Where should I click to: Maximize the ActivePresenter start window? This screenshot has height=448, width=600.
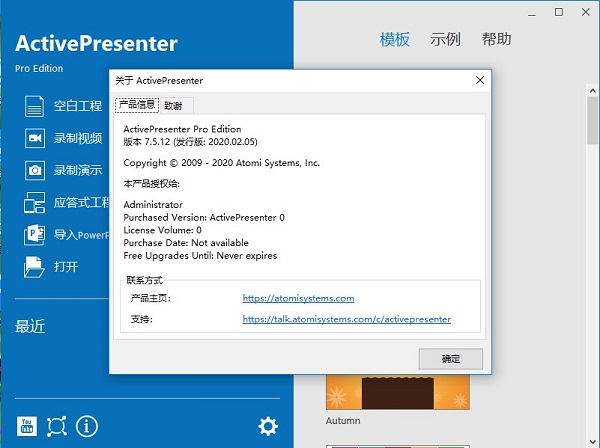[559, 12]
